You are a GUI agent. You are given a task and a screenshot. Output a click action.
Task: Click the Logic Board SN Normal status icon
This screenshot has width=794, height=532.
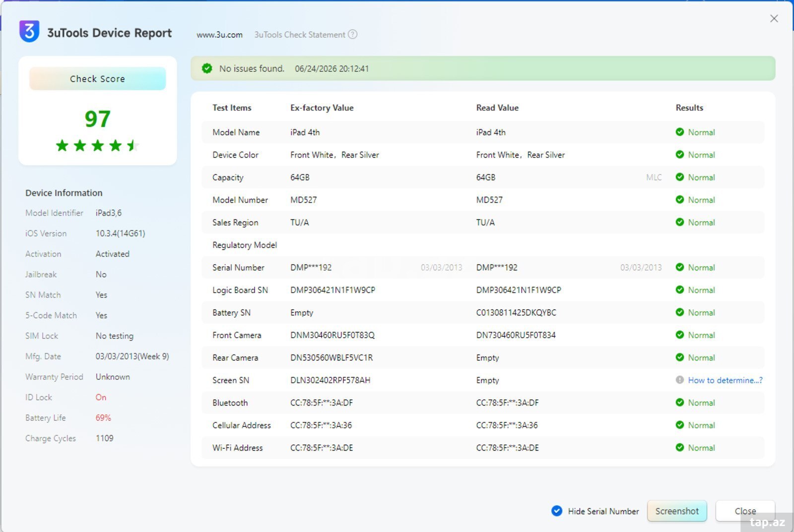coord(680,290)
